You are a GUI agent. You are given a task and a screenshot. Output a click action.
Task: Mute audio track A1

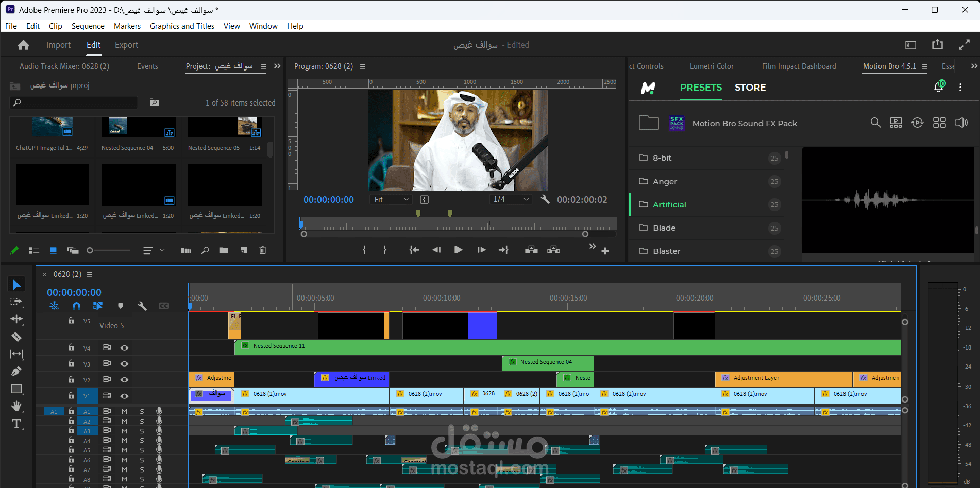click(124, 411)
